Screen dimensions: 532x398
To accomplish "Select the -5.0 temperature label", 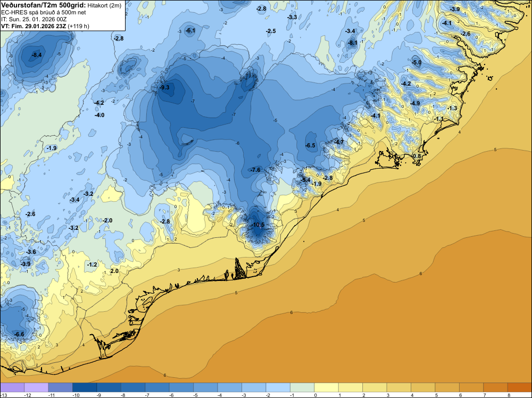I will [417, 62].
